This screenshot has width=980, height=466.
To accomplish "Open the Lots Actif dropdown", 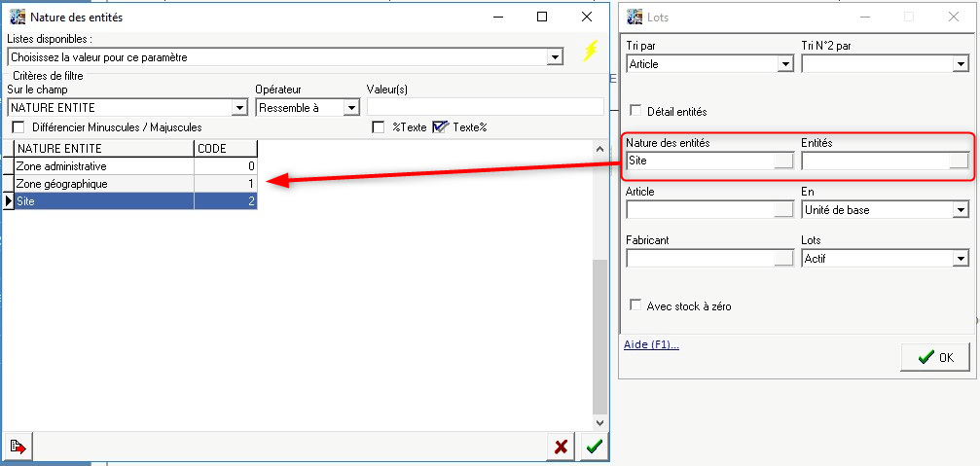I will (961, 258).
